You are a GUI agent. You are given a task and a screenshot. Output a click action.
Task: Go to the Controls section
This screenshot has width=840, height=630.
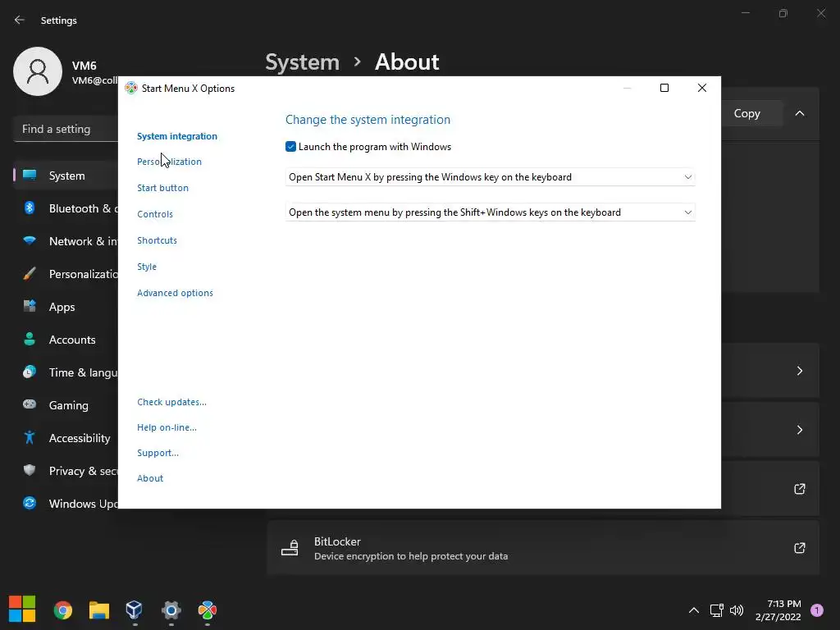click(x=155, y=214)
